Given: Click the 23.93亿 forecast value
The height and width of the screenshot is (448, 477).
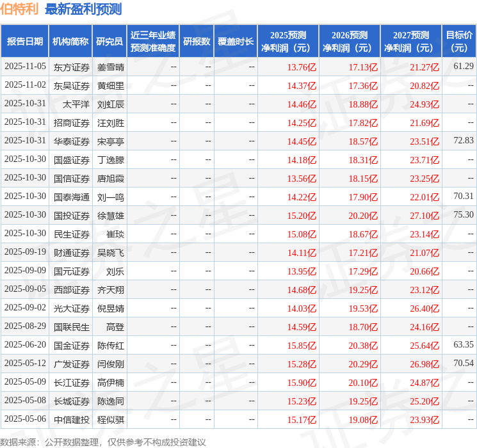Looking at the screenshot, I should point(424,420).
